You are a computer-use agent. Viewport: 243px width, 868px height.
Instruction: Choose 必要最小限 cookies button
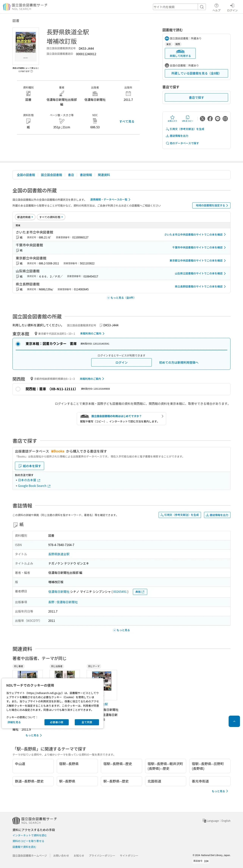click(x=57, y=722)
